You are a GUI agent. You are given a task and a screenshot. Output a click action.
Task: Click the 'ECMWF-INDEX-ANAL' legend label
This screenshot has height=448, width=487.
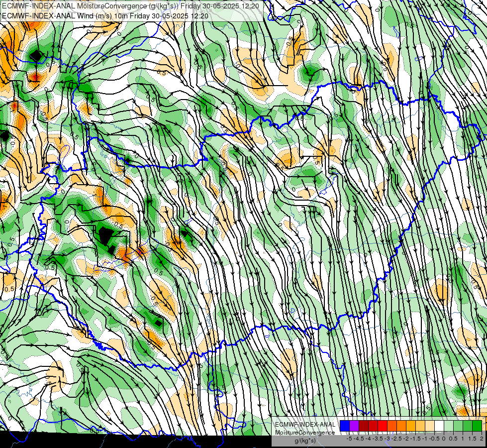click(305, 425)
